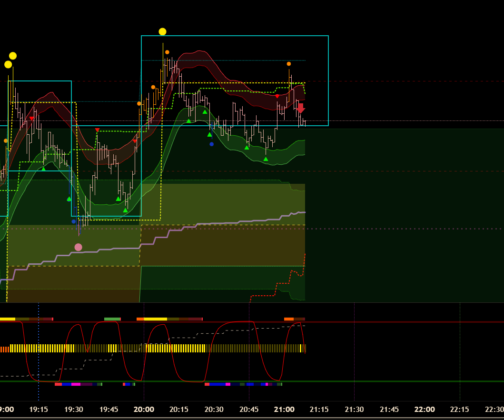Image resolution: width=504 pixels, height=420 pixels.
Task: Click the red down triangle near 19:40
Action: [97, 130]
